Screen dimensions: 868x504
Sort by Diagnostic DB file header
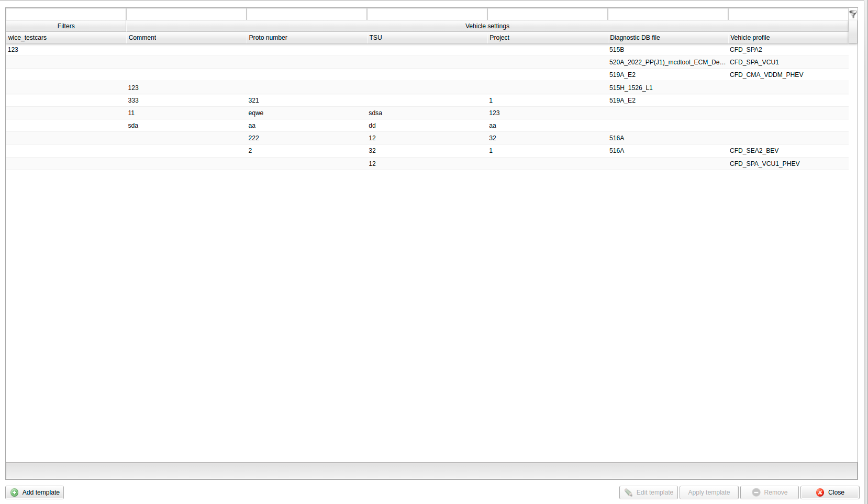coord(667,38)
